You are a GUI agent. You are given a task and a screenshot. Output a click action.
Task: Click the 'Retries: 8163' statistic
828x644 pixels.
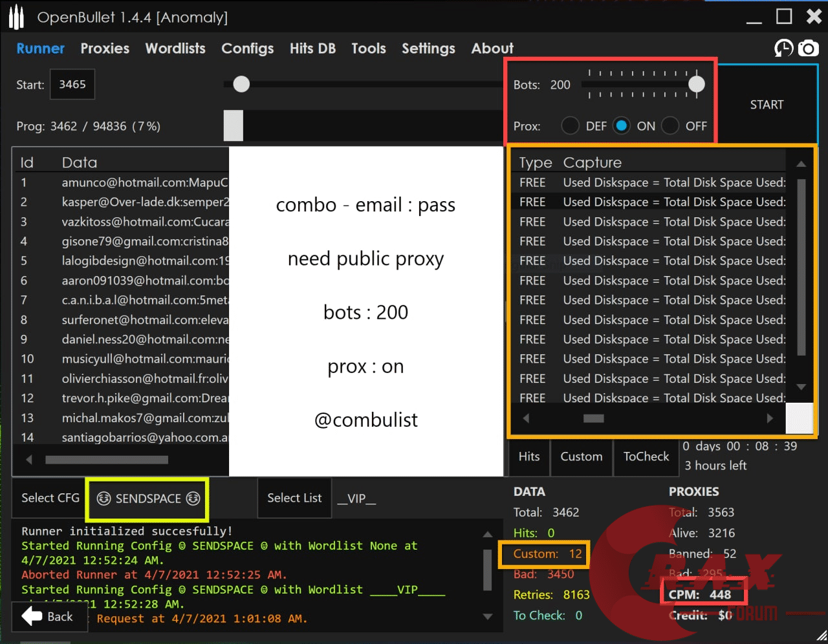pos(552,595)
